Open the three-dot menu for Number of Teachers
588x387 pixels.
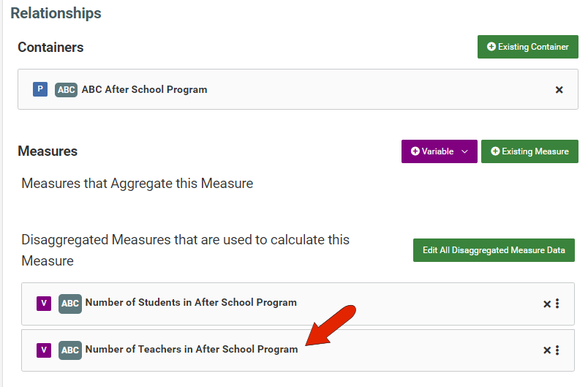click(x=557, y=350)
